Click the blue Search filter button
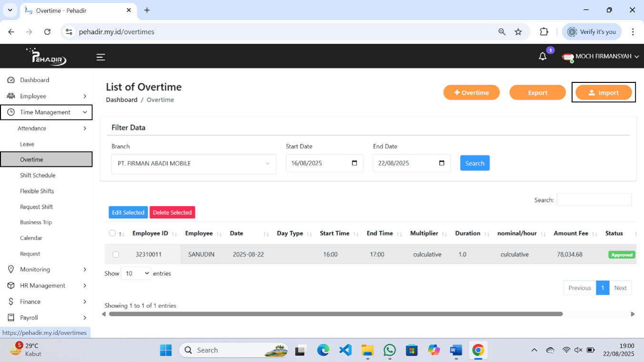 pyautogui.click(x=474, y=163)
